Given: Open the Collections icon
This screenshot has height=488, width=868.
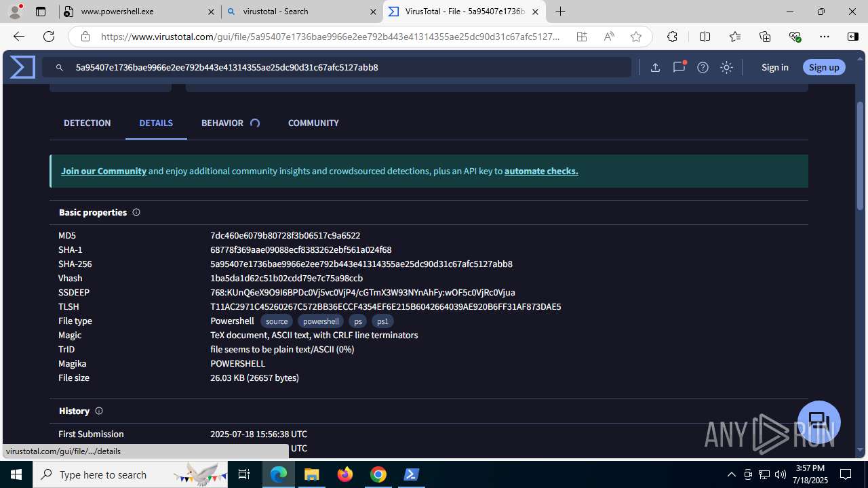Looking at the screenshot, I should click(765, 37).
